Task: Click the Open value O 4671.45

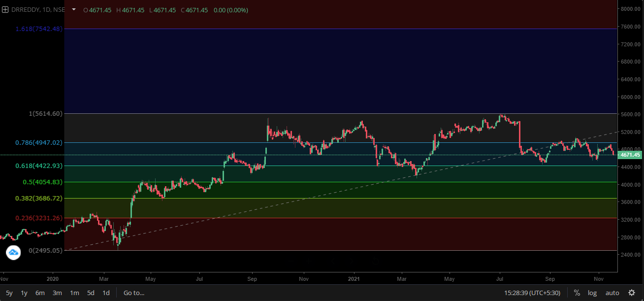Action: click(x=98, y=10)
